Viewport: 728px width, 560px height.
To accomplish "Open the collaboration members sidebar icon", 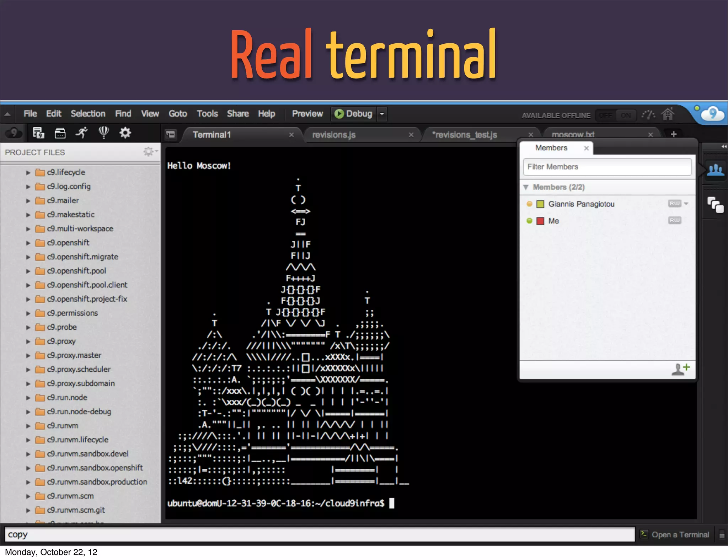I will pyautogui.click(x=715, y=170).
